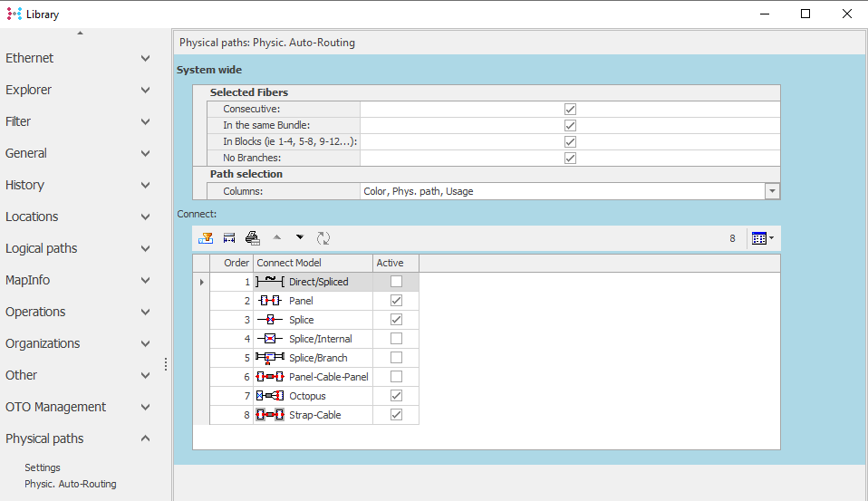Expand the History section chevron

click(x=145, y=185)
